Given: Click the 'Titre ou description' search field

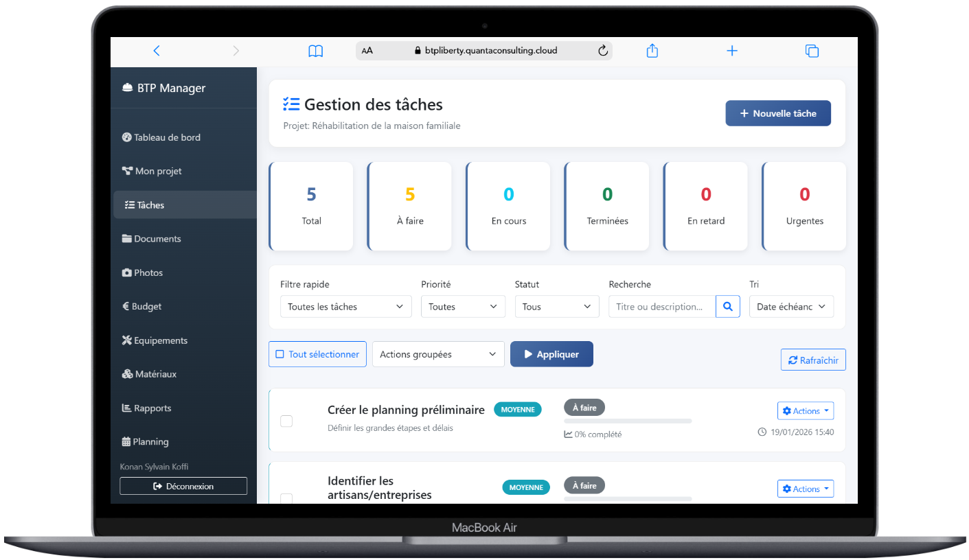Looking at the screenshot, I should coord(661,307).
